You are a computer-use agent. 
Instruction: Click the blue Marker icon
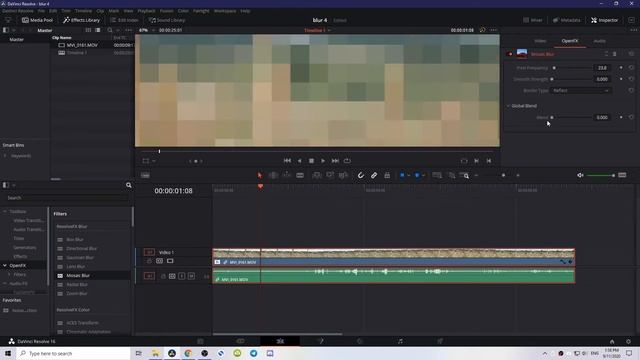417,176
